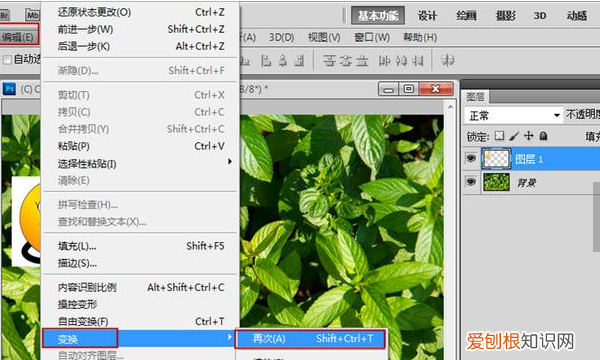Open Mini Bridge with the Mb icon

pos(33,15)
